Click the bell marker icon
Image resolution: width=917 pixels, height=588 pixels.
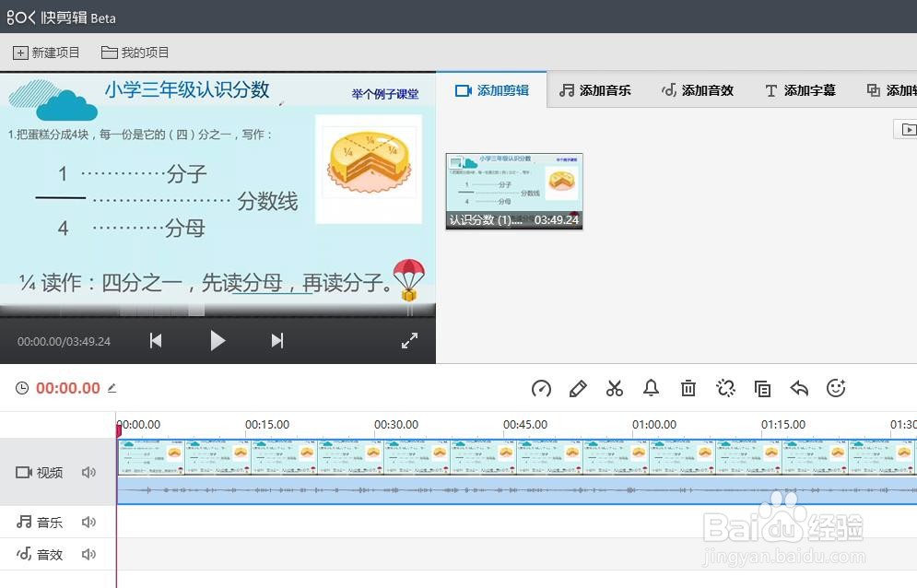(x=651, y=388)
